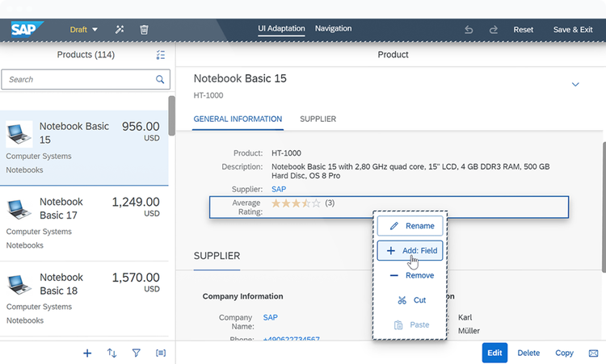Choose Rename from the context menu
Screen dimensions: 606x364
[410, 226]
